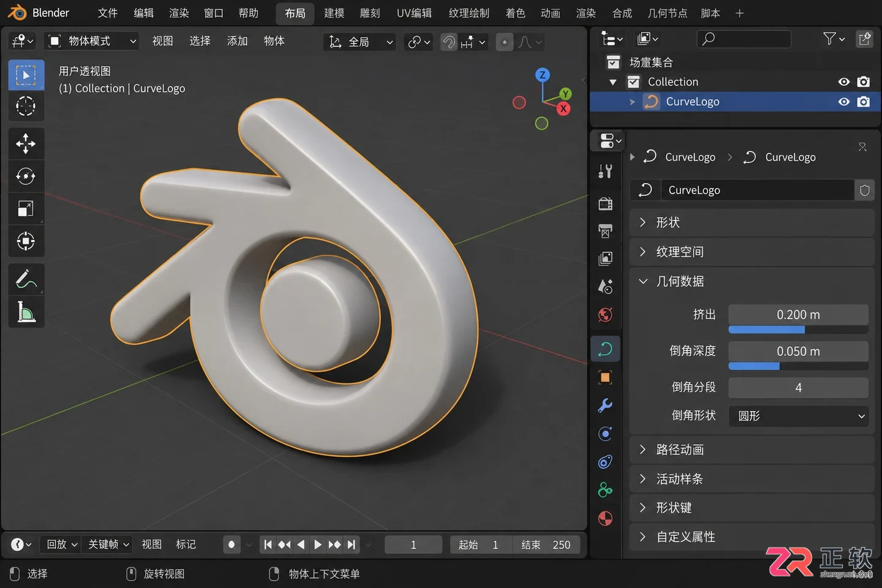
Task: Expand the 形状 panel
Action: point(752,222)
